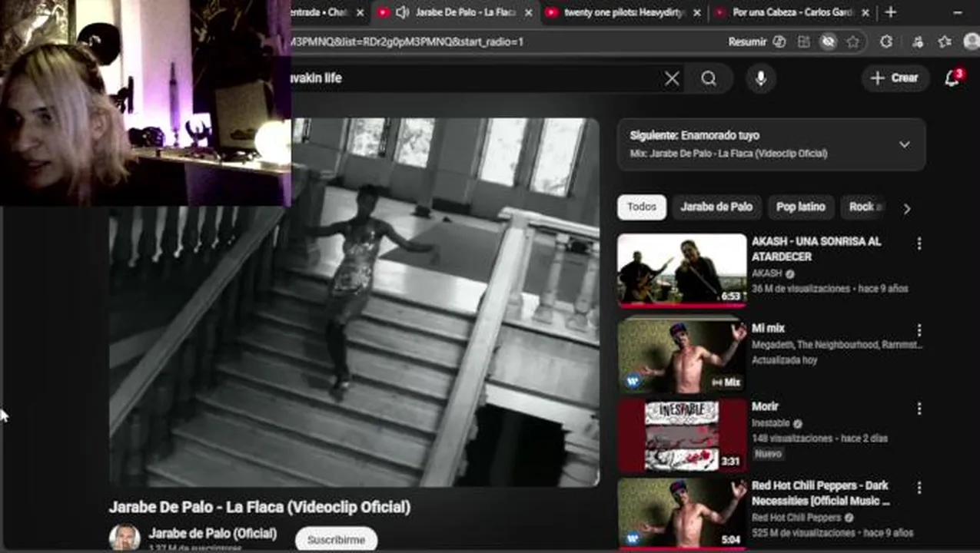Image resolution: width=980 pixels, height=553 pixels.
Task: Close the twenty one pilots tab
Action: pyautogui.click(x=697, y=13)
